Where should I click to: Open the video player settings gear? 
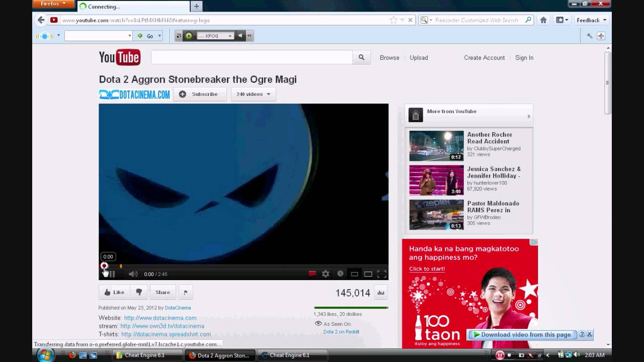pos(326,274)
